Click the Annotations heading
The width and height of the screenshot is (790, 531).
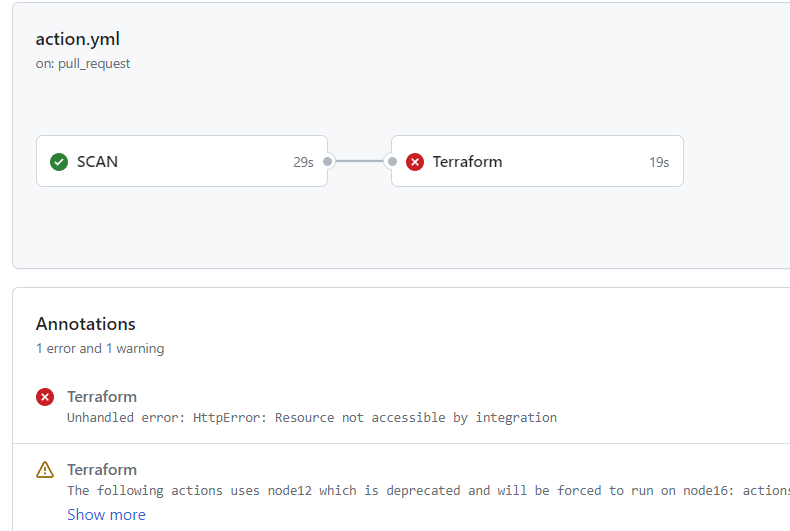(x=86, y=324)
